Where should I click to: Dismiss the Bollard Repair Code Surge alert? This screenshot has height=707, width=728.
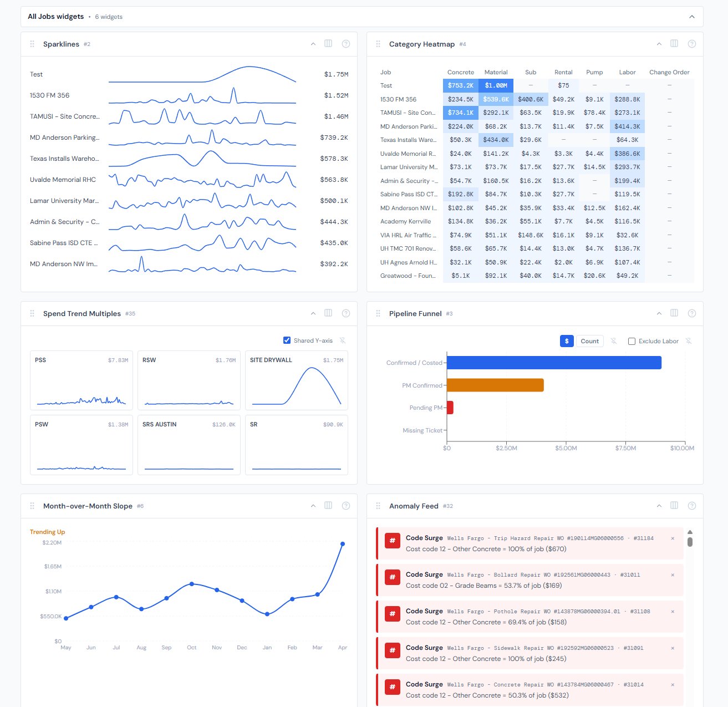pos(673,575)
